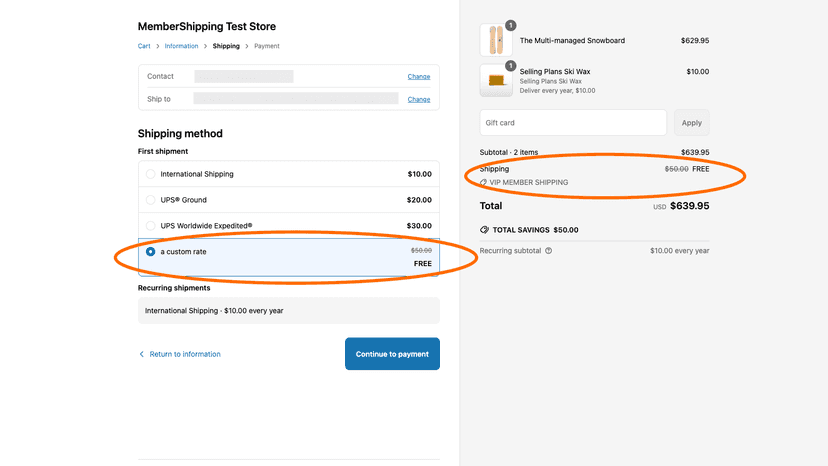Screen dimensions: 828x466
Task: Click the back chevron beside Return to information
Action: (141, 354)
